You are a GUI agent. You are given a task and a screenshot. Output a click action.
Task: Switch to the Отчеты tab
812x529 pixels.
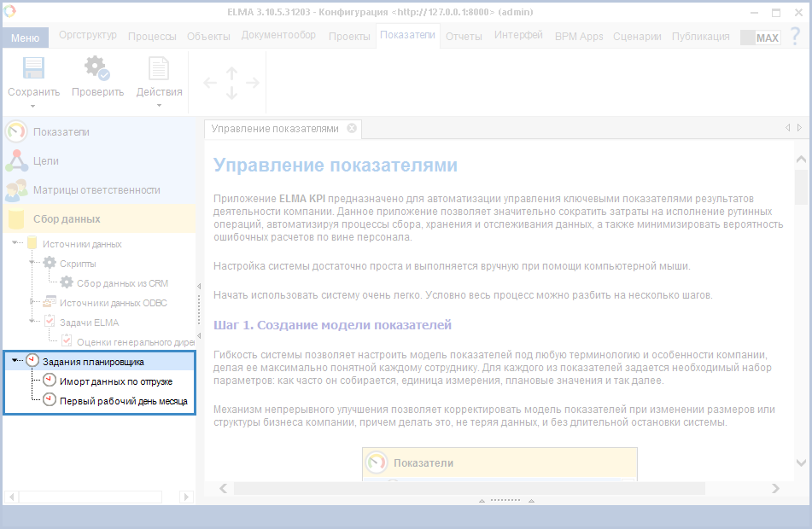(464, 36)
